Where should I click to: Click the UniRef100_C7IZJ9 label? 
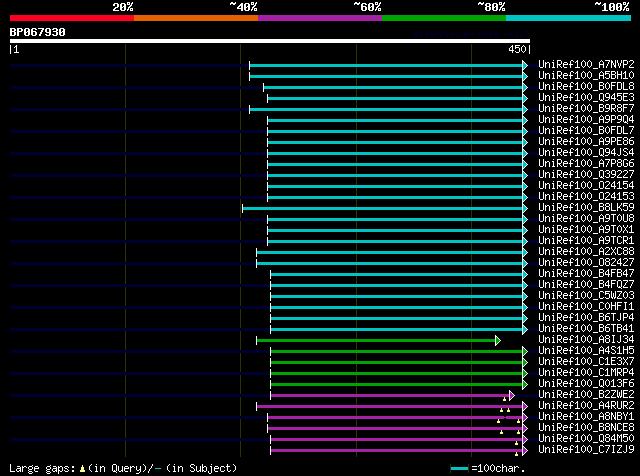[586, 450]
